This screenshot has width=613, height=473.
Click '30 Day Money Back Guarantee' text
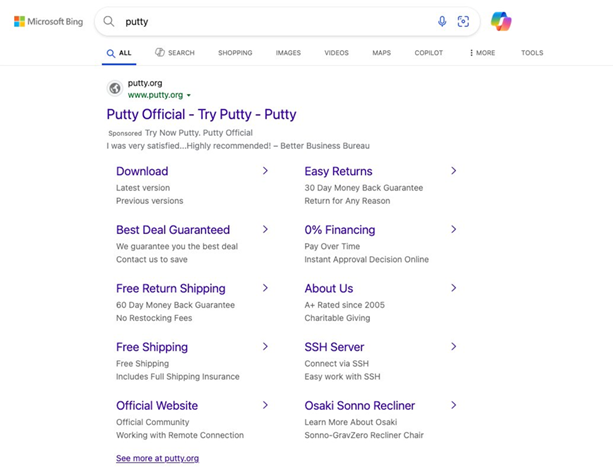click(364, 188)
